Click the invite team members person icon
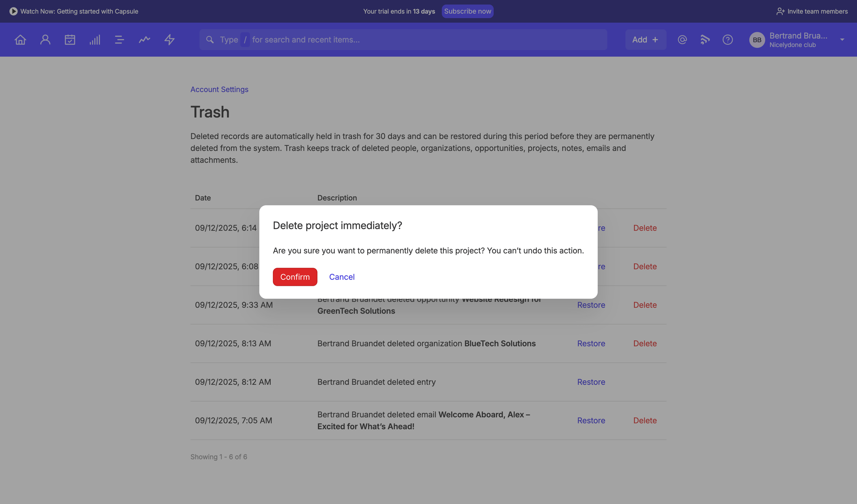This screenshot has height=504, width=857. pos(780,11)
